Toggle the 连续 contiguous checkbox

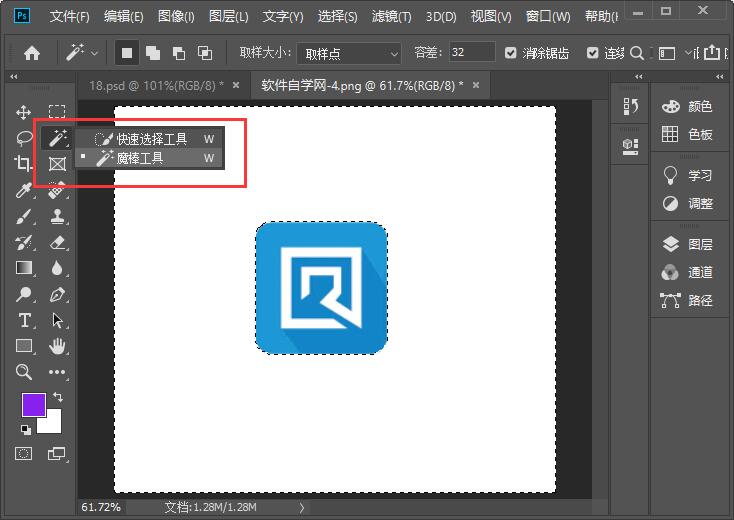[x=593, y=53]
